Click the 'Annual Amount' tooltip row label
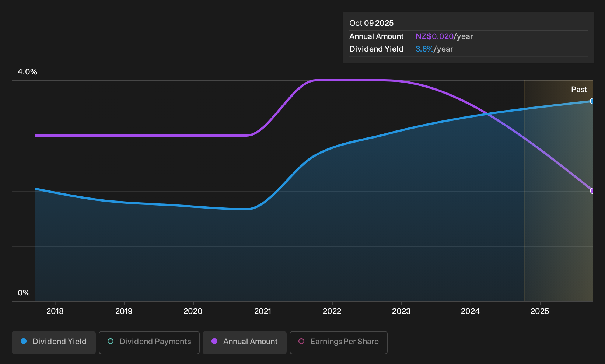Image resolution: width=605 pixels, height=364 pixels. coord(376,36)
